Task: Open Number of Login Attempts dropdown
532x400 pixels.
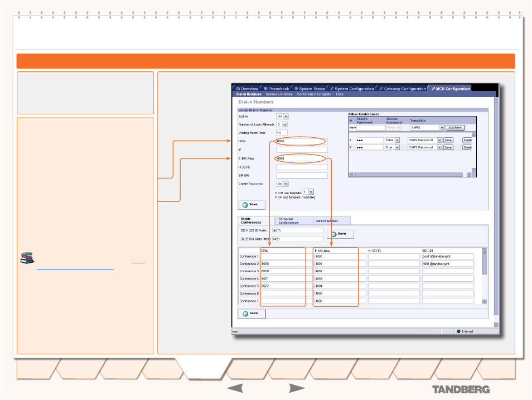Action: pos(282,124)
